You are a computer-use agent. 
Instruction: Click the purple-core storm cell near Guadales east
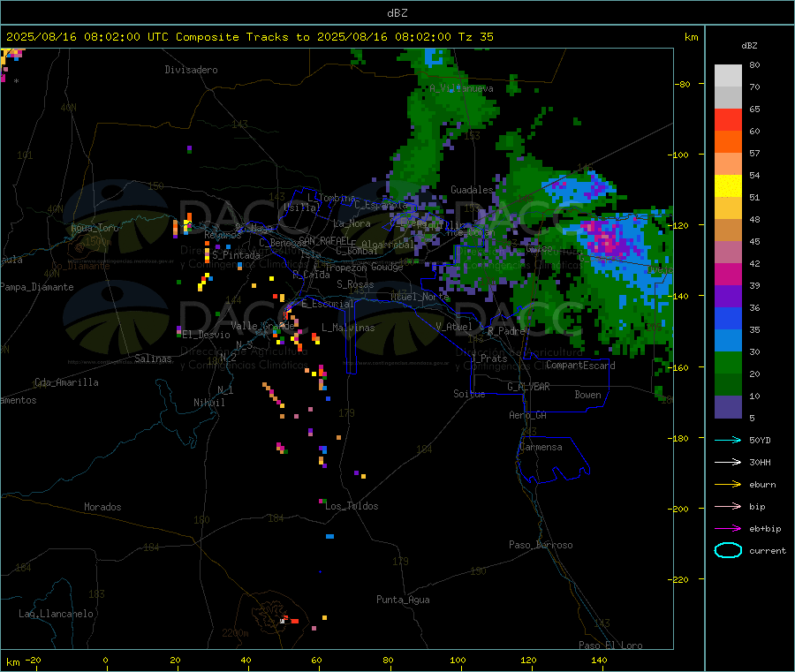[606, 238]
